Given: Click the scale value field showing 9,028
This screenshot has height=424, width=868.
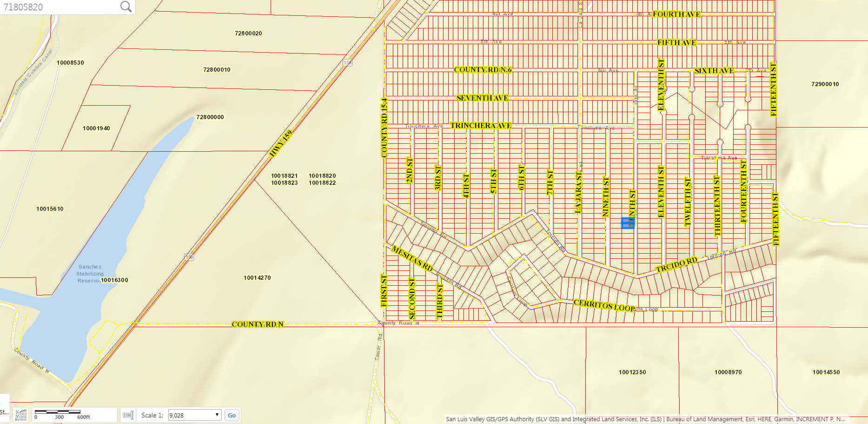Looking at the screenshot, I should pyautogui.click(x=191, y=415).
